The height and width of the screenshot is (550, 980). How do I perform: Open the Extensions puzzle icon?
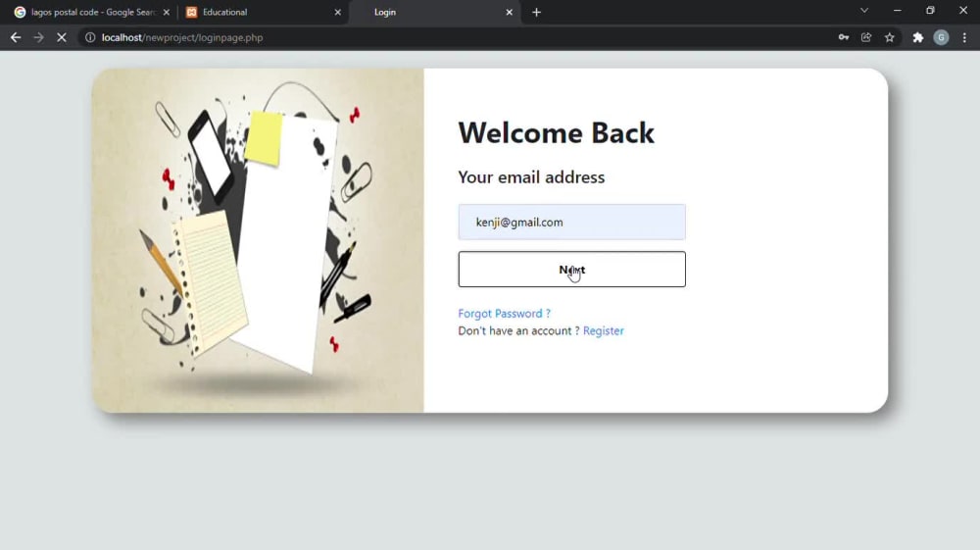tap(917, 37)
